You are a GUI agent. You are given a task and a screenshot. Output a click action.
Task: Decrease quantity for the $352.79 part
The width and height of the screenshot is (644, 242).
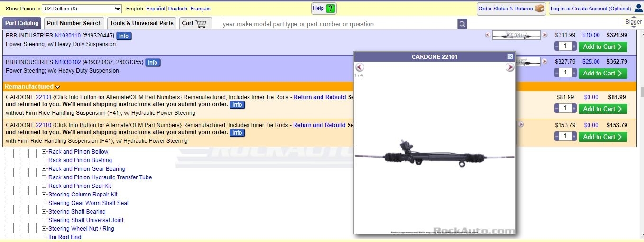pyautogui.click(x=556, y=73)
